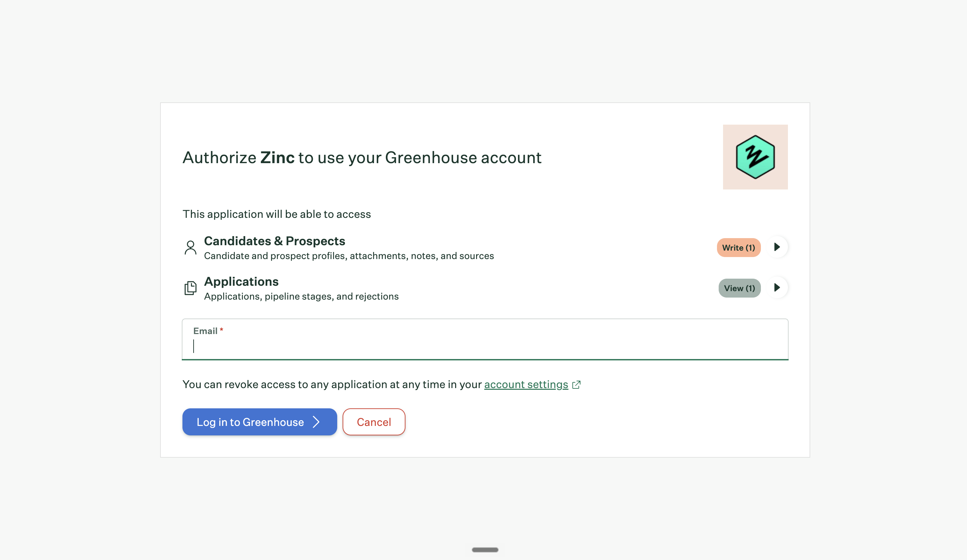
Task: Click the View (1) badge
Action: tap(740, 288)
